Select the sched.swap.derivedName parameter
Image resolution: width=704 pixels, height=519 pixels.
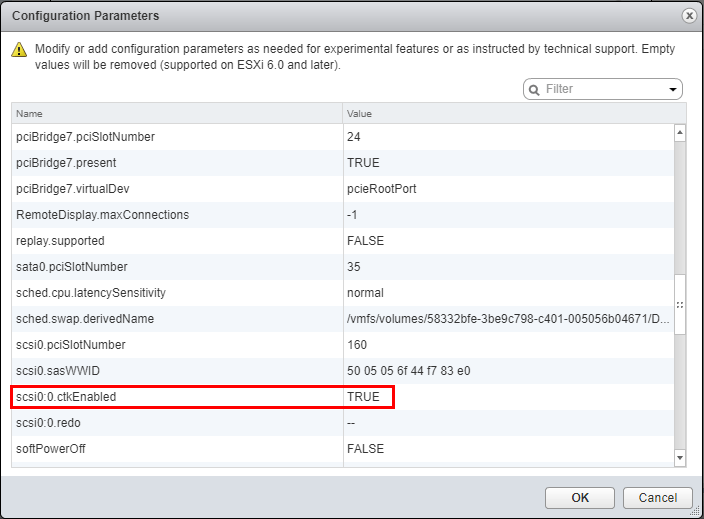click(x=85, y=319)
